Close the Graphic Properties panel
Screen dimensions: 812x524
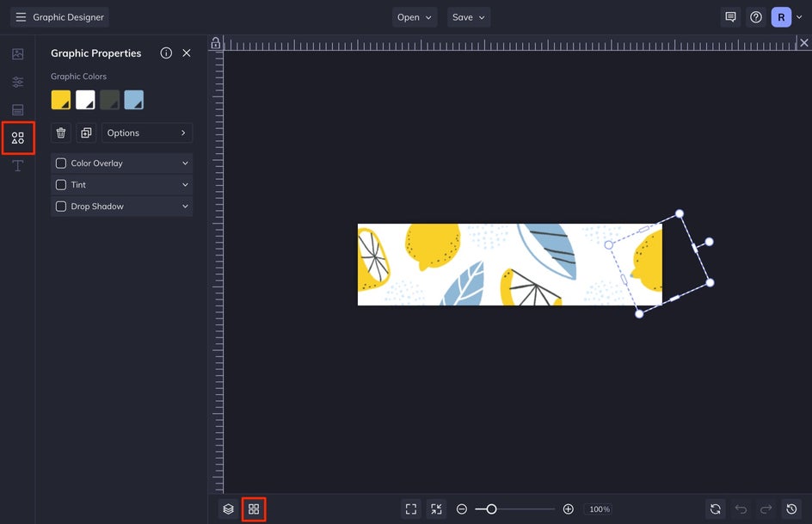coord(187,53)
